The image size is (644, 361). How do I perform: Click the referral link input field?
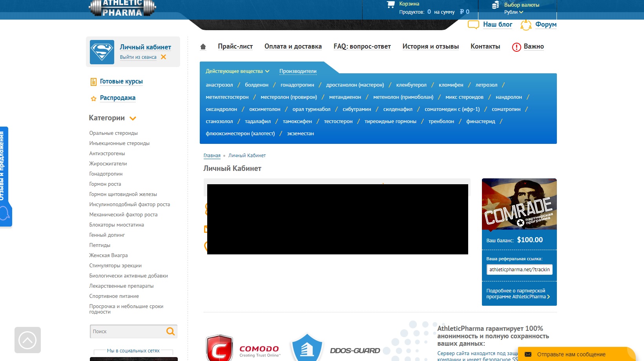[519, 270]
